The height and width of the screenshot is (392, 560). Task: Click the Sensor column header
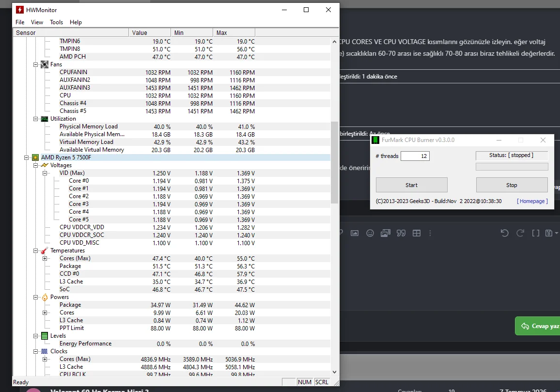click(71, 32)
